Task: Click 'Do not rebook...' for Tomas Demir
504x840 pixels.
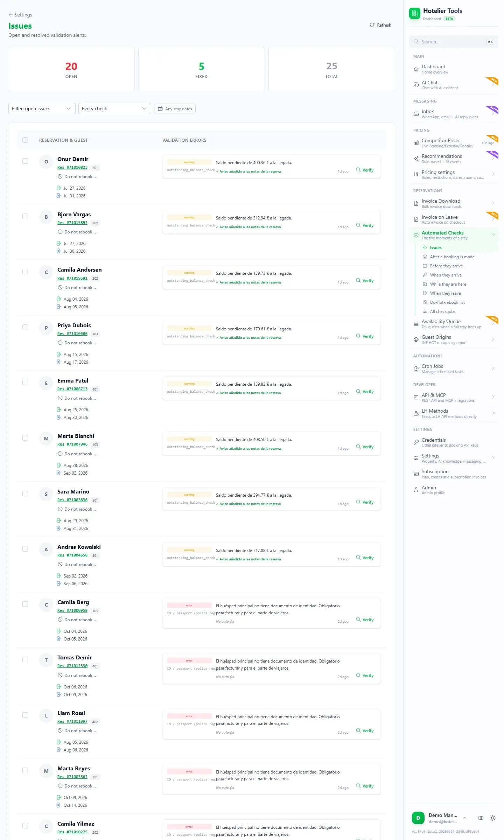Action: [x=77, y=675]
